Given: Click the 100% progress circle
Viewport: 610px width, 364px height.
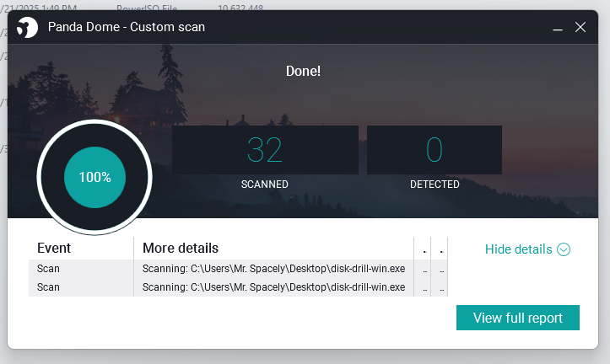Looking at the screenshot, I should tap(94, 177).
